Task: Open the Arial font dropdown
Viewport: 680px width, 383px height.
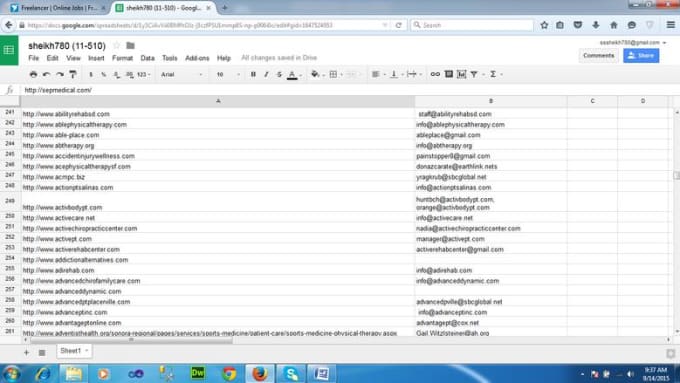Action: pyautogui.click(x=181, y=75)
